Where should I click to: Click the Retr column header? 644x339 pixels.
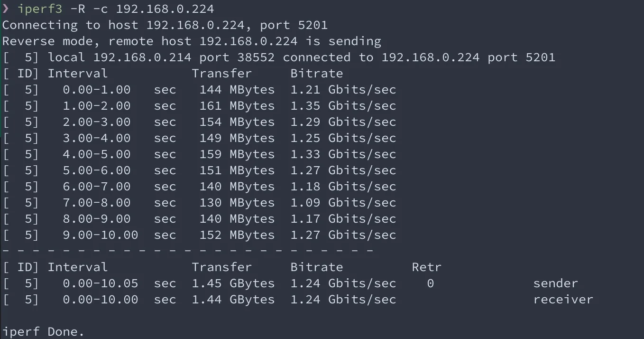426,267
